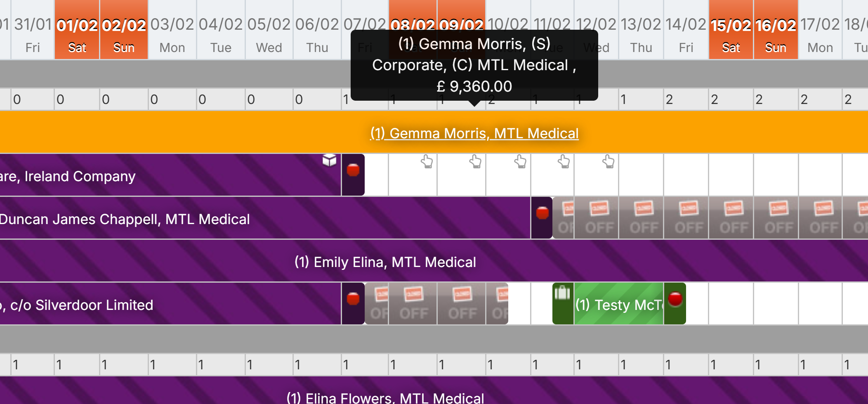Open the Elina Flowers, MTL Medical booking
868x404 pixels.
coord(385,398)
